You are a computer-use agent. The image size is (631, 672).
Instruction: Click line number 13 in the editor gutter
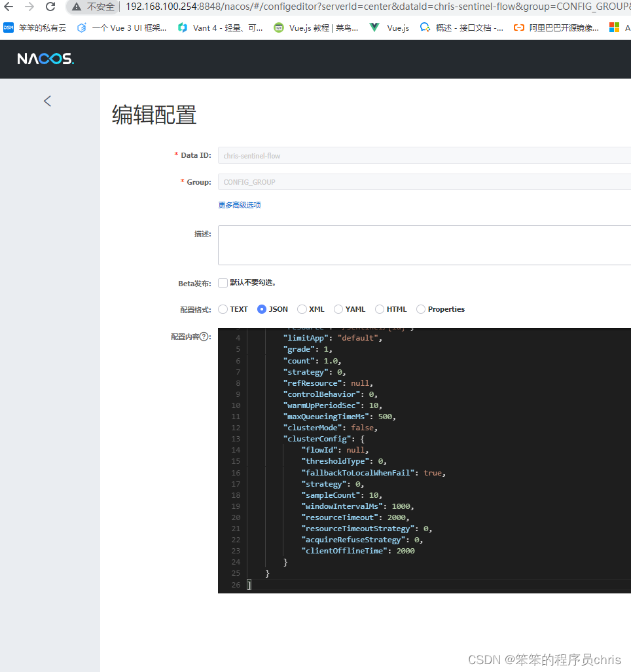(236, 439)
